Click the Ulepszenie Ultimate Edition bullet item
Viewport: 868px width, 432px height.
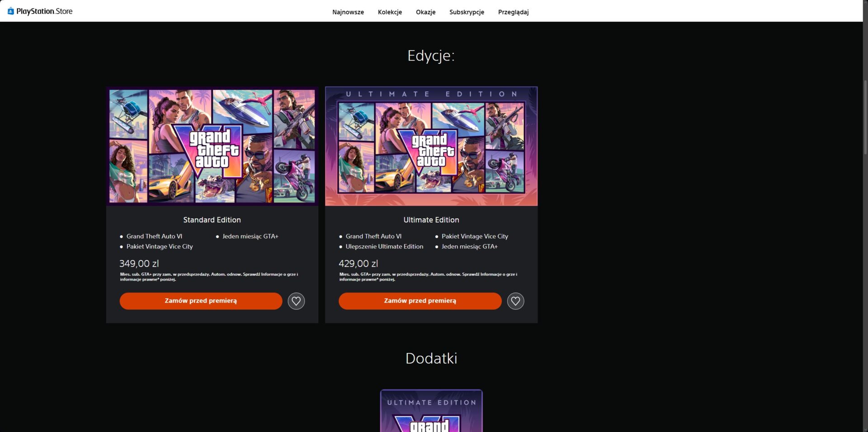tap(384, 247)
